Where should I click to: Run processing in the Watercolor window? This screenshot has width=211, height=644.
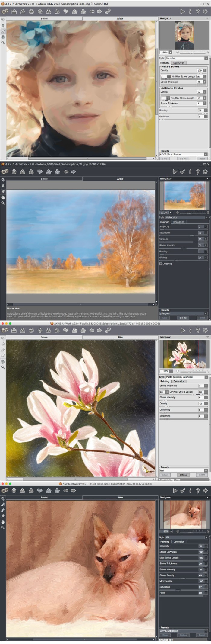tap(175, 171)
